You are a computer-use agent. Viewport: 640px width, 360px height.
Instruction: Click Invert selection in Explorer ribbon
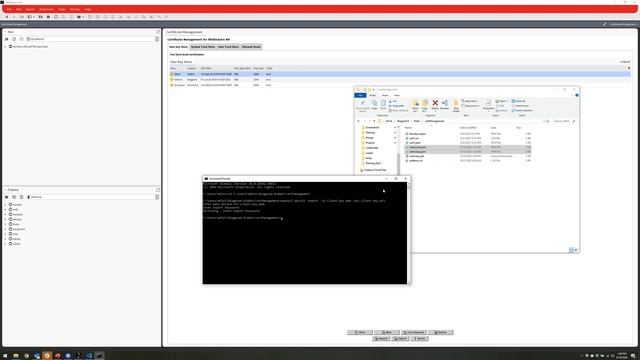522,110
